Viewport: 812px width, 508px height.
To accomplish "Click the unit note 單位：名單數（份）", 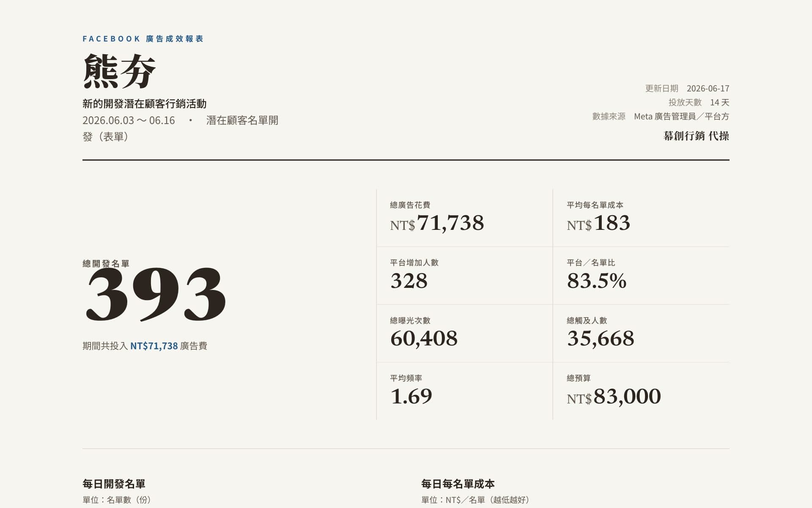I will 117,500.
